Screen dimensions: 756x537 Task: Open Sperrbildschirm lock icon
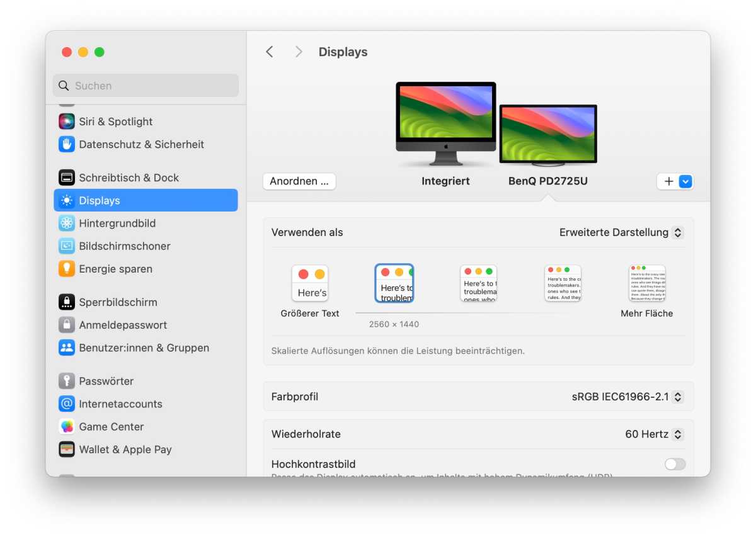coord(67,302)
